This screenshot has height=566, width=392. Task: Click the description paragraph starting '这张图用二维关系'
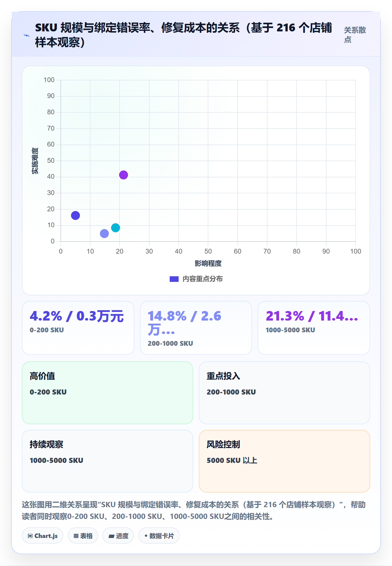(194, 510)
